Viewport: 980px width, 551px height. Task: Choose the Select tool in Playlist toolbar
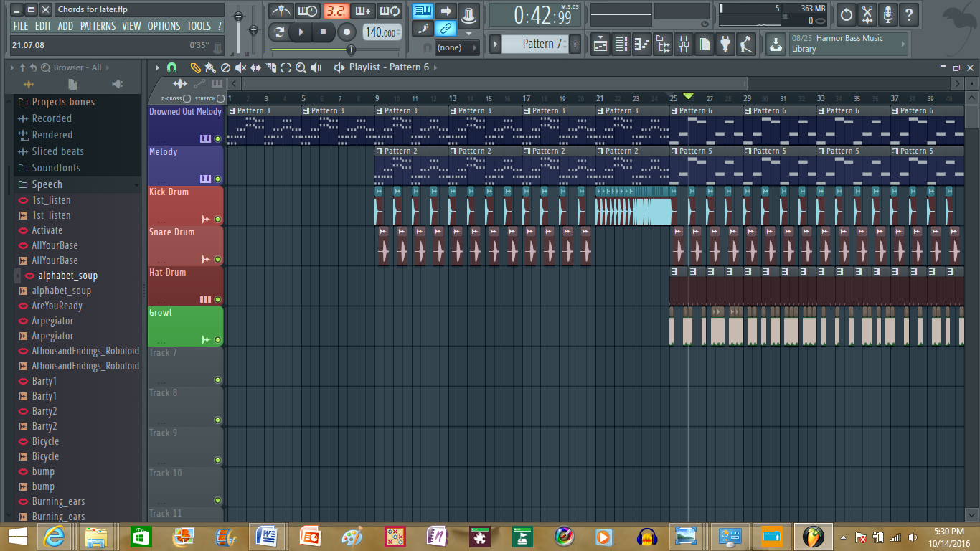coord(286,67)
